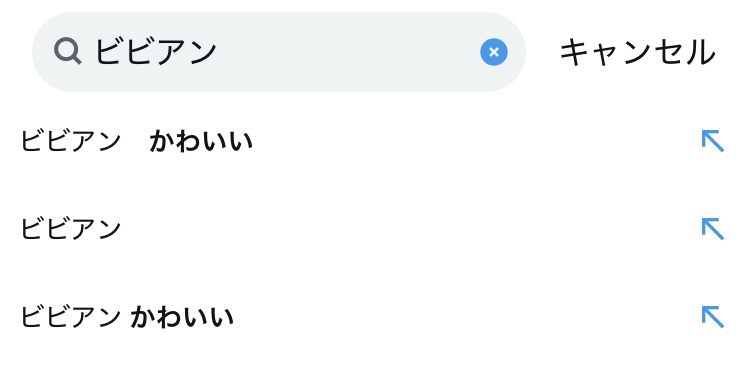
Task: Click the ビビアン text inside the search box
Action: [156, 52]
